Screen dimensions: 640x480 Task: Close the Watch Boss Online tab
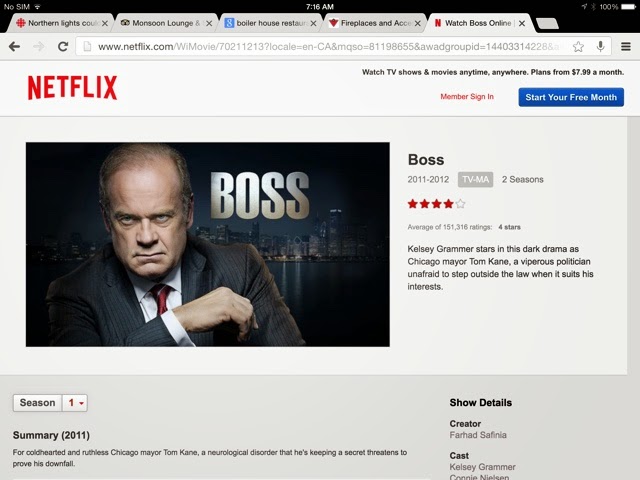[522, 24]
